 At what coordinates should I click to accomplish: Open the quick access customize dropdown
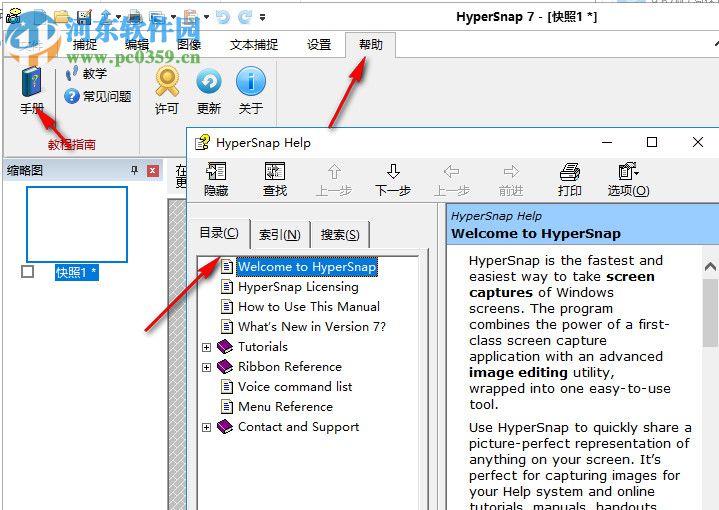pos(262,17)
